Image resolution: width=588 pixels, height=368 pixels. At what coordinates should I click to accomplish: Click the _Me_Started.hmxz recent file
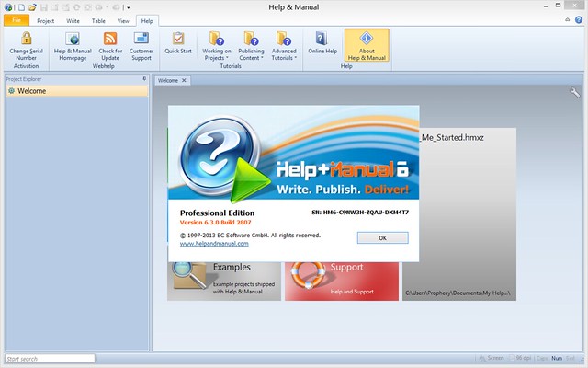(x=451, y=137)
